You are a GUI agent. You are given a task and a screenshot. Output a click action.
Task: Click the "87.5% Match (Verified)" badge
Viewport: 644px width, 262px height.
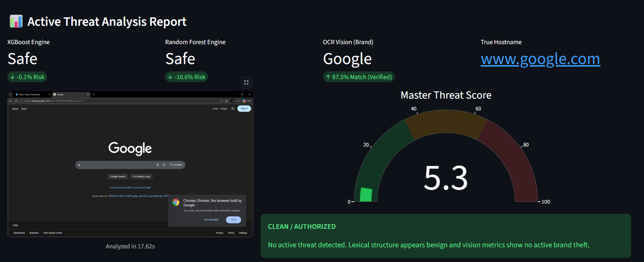[x=359, y=77]
